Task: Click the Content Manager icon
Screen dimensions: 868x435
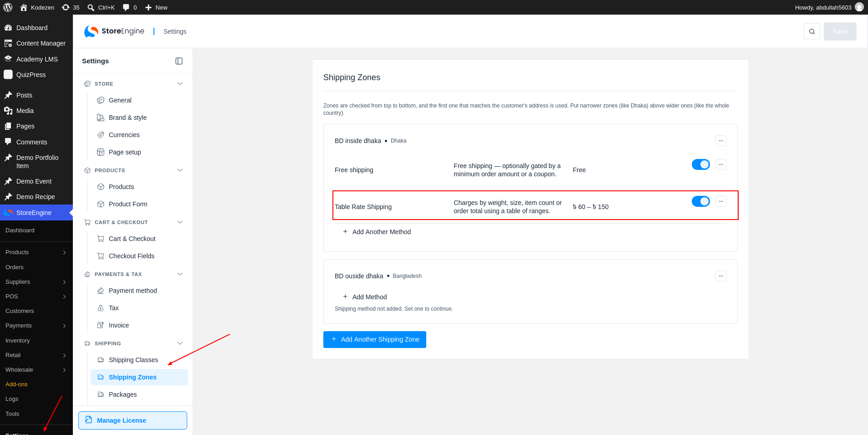Action: pyautogui.click(x=8, y=43)
